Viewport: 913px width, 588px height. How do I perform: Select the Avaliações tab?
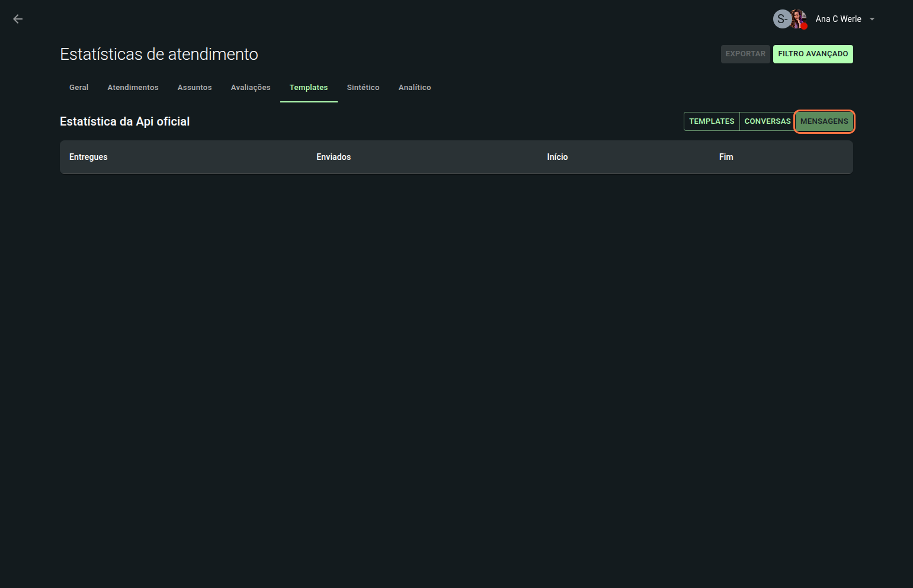tap(251, 88)
